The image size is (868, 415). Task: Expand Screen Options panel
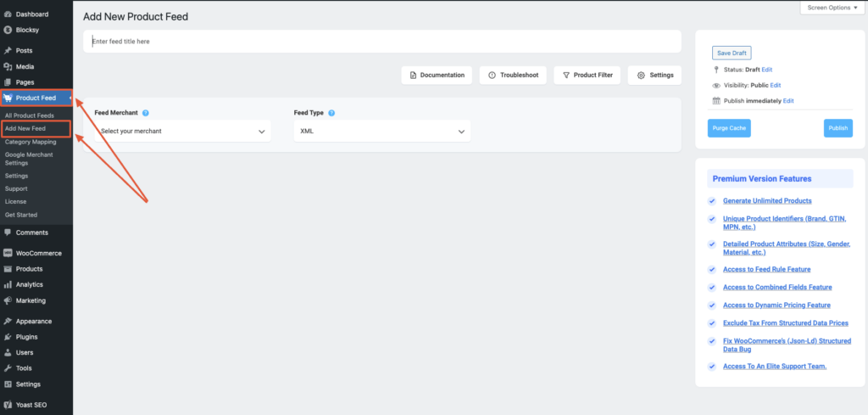click(832, 8)
